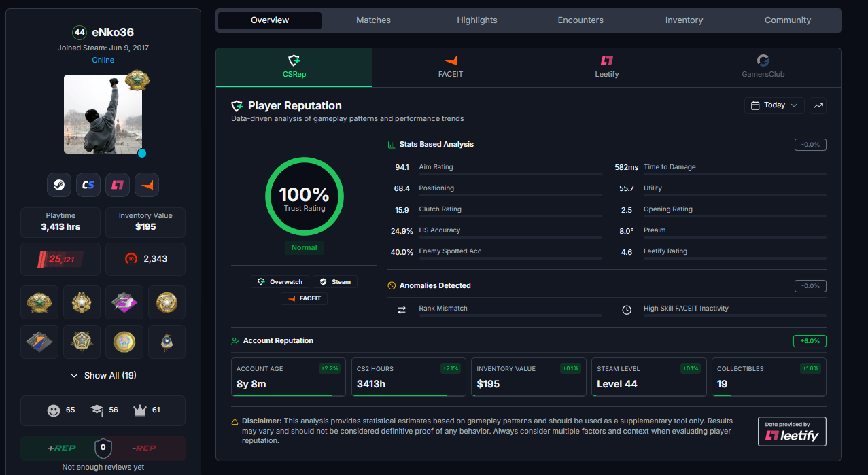Switch to the Highlights tab
Screen dimensions: 868x475
(x=477, y=20)
